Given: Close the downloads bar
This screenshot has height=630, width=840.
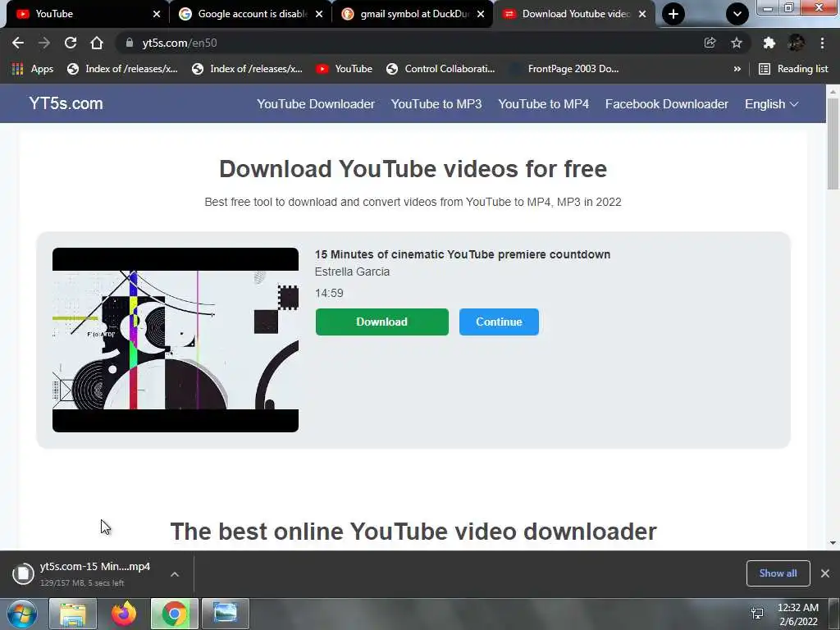Looking at the screenshot, I should tap(825, 573).
